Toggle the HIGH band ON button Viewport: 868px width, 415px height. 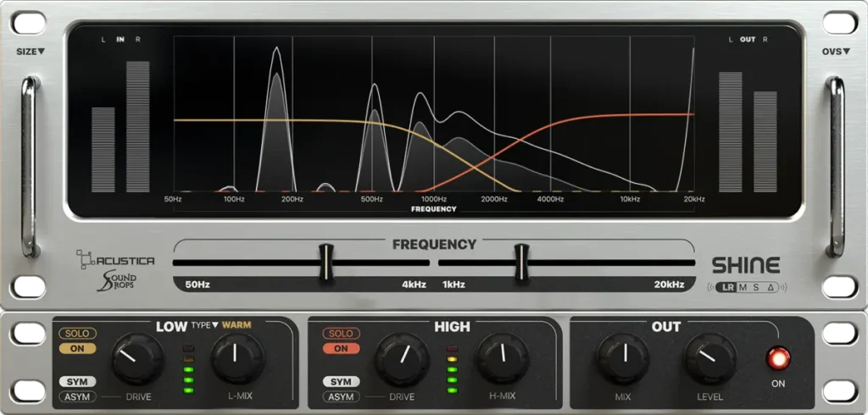pos(341,349)
